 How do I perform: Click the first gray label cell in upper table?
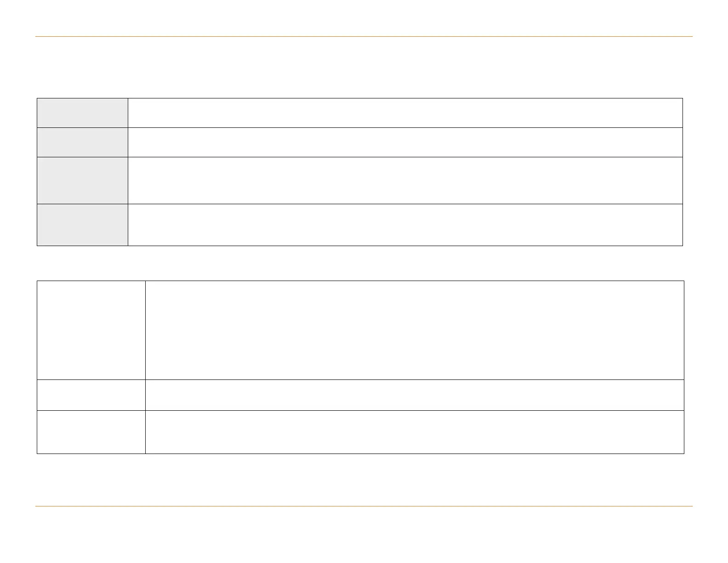[x=82, y=113]
